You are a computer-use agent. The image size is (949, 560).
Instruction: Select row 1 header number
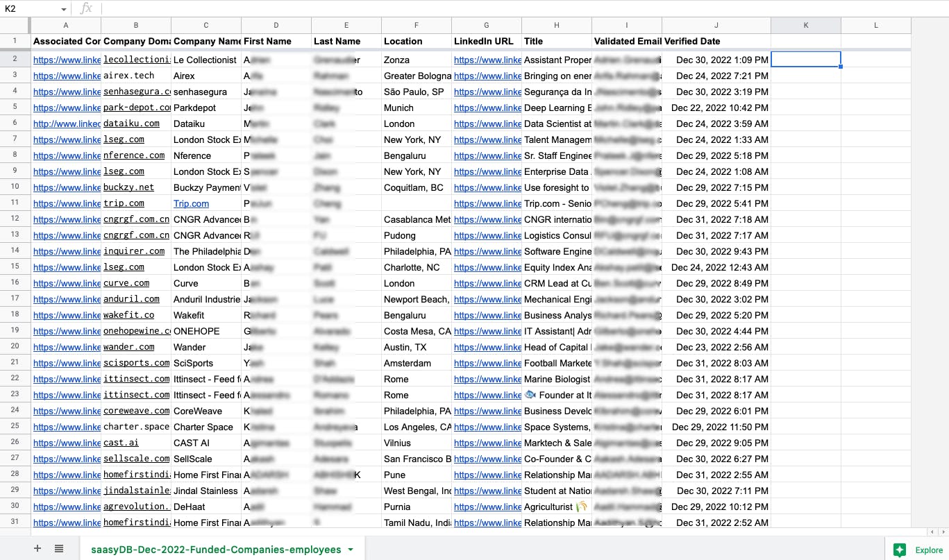pos(15,41)
